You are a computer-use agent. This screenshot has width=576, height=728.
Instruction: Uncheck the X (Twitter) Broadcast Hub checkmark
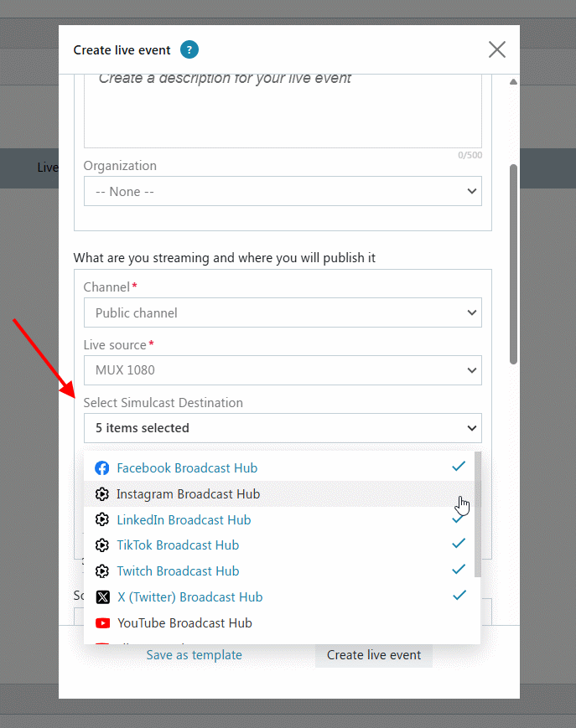pyautogui.click(x=459, y=595)
